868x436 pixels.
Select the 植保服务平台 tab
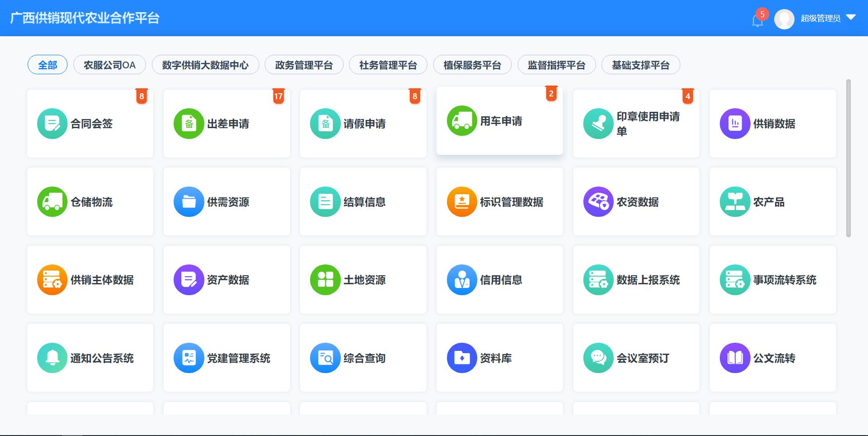[472, 65]
